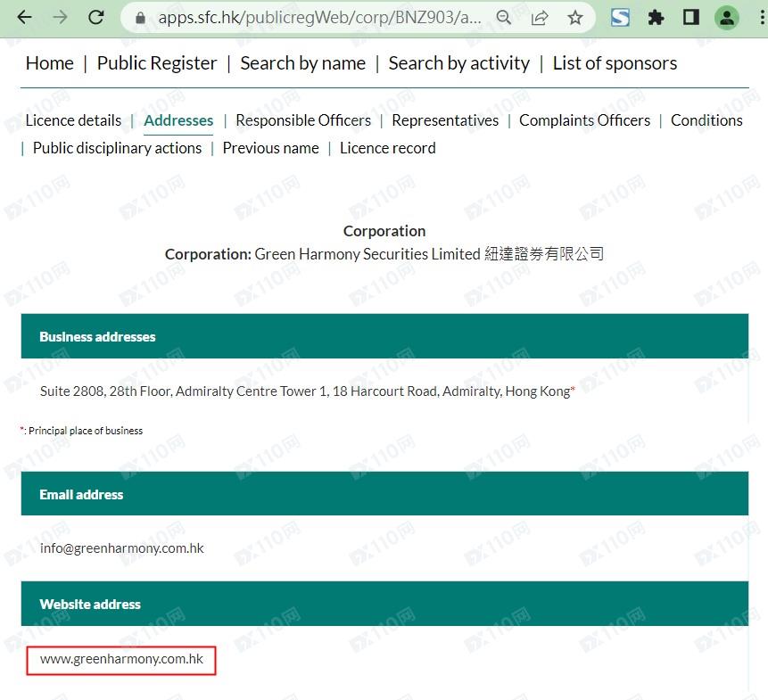The height and width of the screenshot is (700, 768).
Task: Go forward to the next page
Action: tap(61, 18)
